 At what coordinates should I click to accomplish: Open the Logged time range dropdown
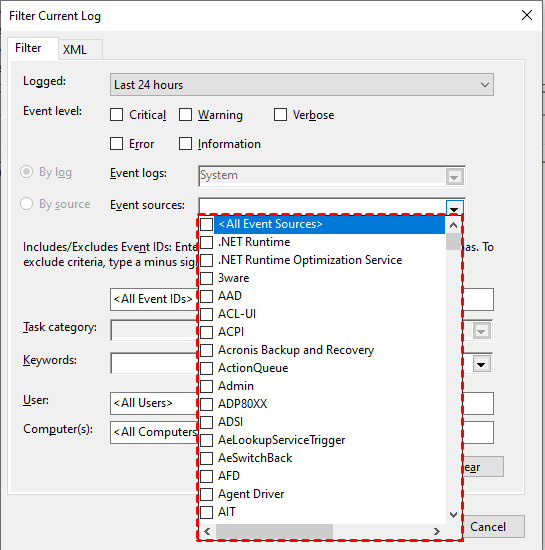click(x=302, y=85)
